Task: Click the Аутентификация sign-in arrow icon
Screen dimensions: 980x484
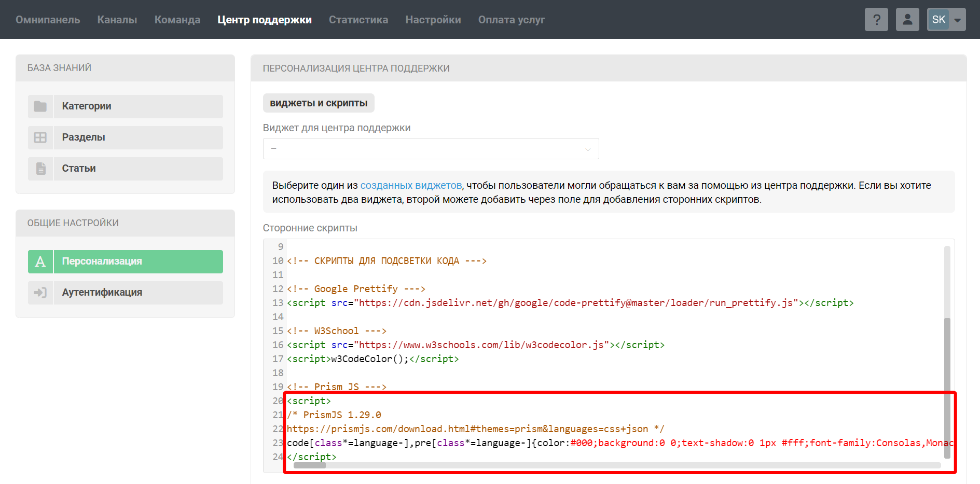Action: [x=40, y=293]
